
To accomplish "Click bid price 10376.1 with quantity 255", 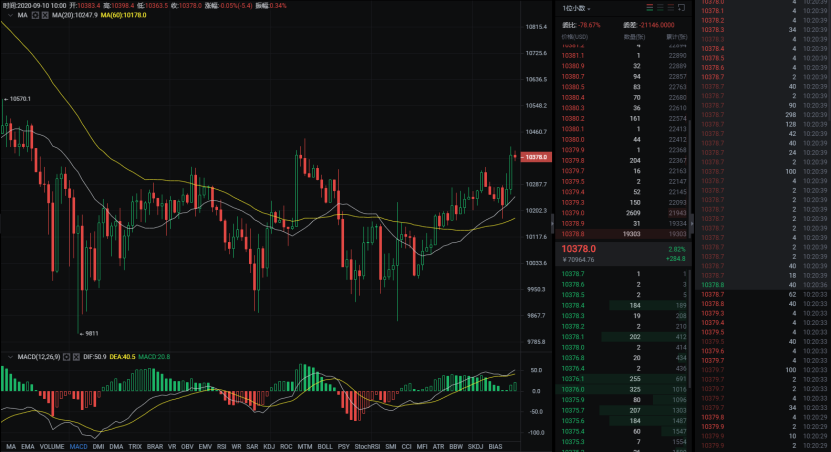I will tap(573, 379).
